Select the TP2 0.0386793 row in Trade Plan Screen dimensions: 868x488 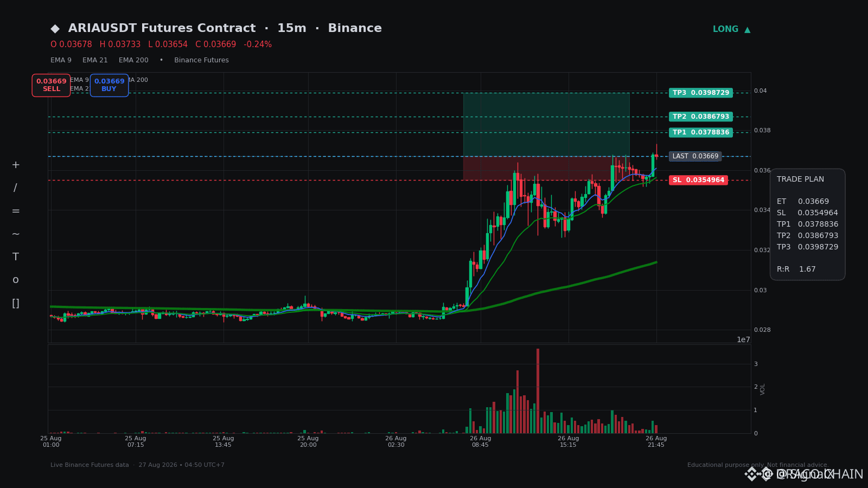click(x=807, y=236)
